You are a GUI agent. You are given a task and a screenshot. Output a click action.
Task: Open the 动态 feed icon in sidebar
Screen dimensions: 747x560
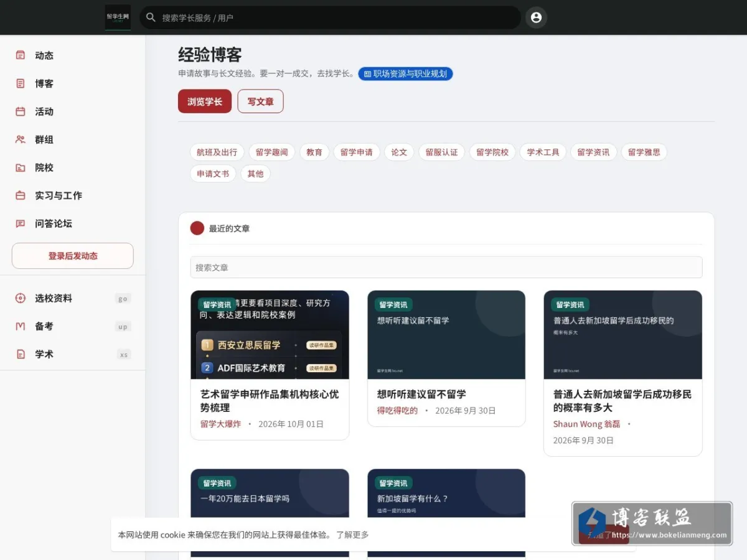click(x=21, y=55)
